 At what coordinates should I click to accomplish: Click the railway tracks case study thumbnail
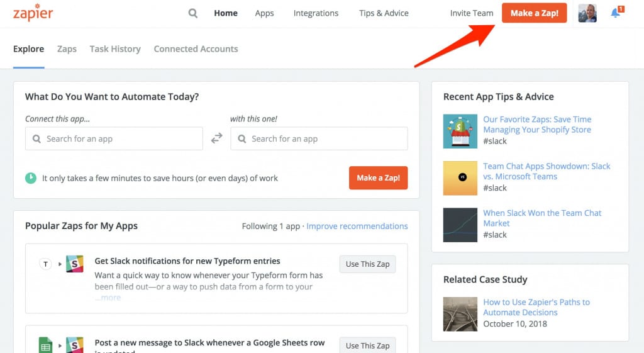pyautogui.click(x=460, y=314)
